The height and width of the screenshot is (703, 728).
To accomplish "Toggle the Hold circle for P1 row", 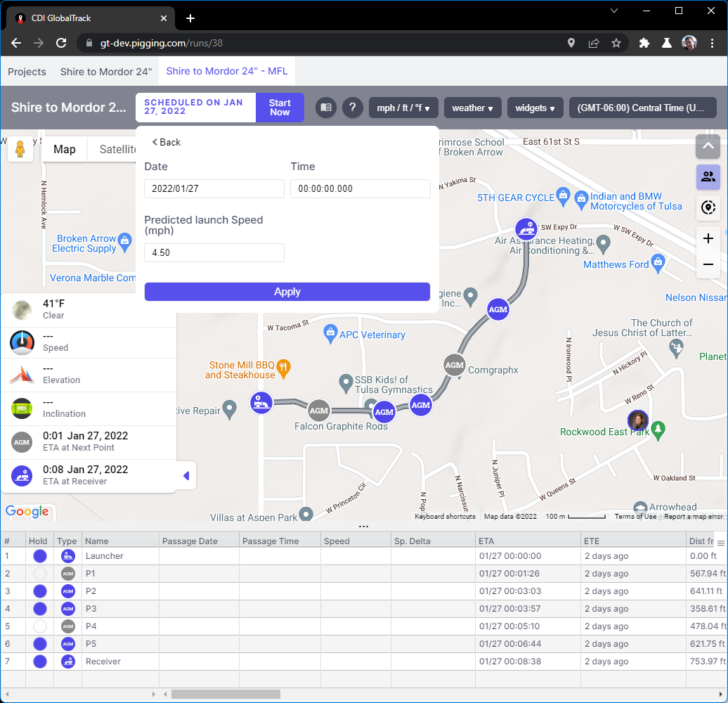I will [40, 574].
